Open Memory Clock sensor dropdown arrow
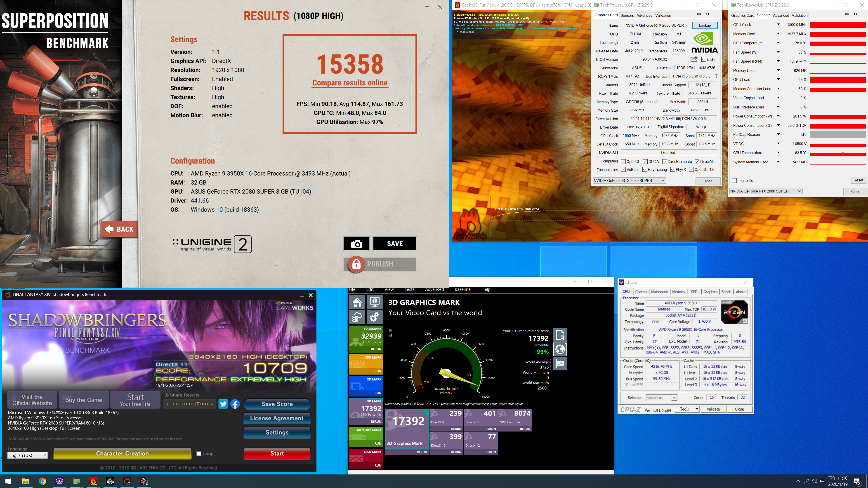The height and width of the screenshot is (488, 868). point(778,34)
